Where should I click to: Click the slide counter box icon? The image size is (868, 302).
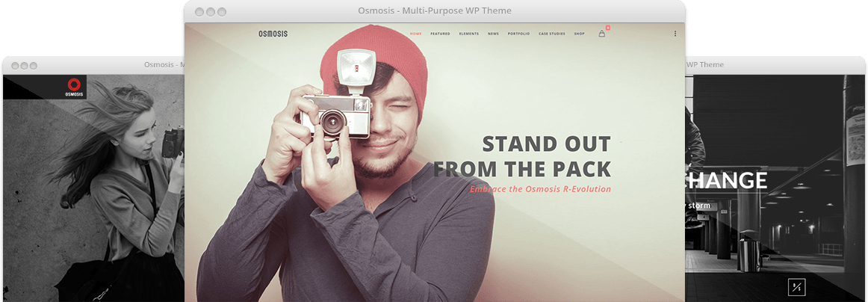pos(797,287)
